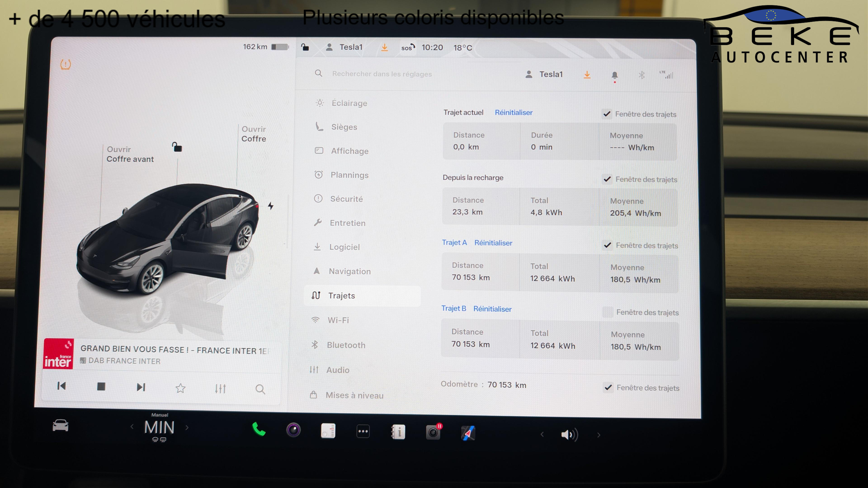Screen dimensions: 868x488
Task: Tap the 162 km battery range indicator
Action: pyautogui.click(x=266, y=47)
